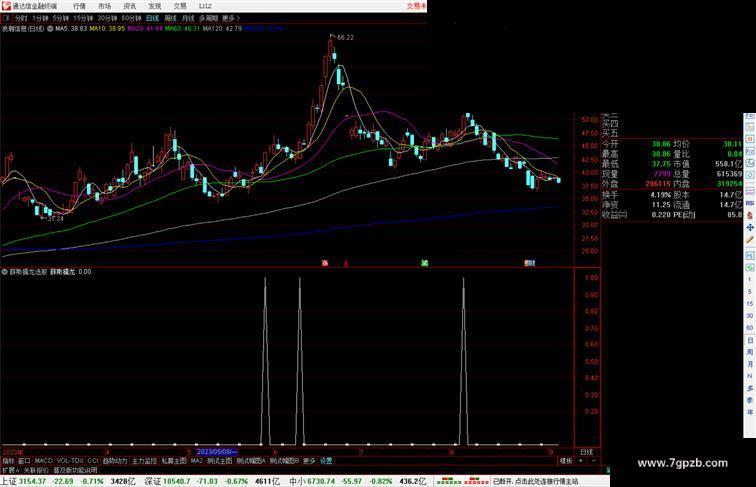Set period to 5 minutes in right toolbar
Image resolution: width=756 pixels, height=487 pixels.
pyautogui.click(x=750, y=292)
